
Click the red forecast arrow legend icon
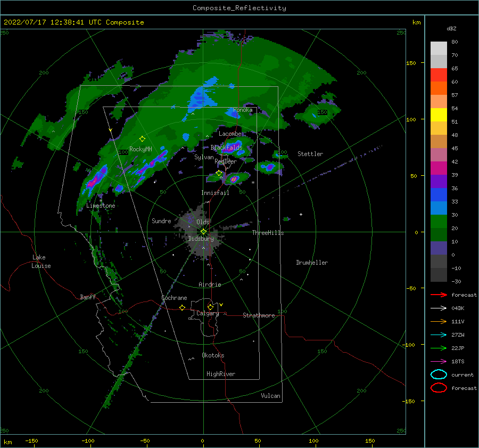[x=439, y=295]
